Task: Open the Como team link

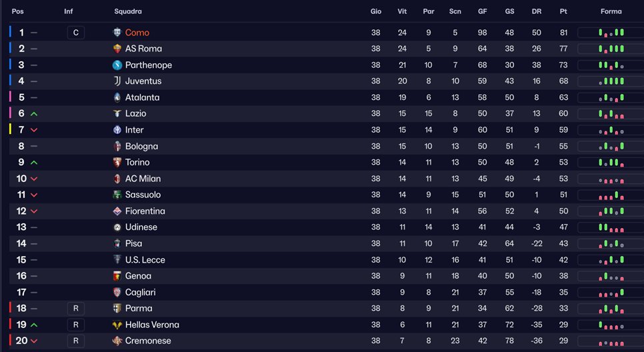Action: click(137, 33)
